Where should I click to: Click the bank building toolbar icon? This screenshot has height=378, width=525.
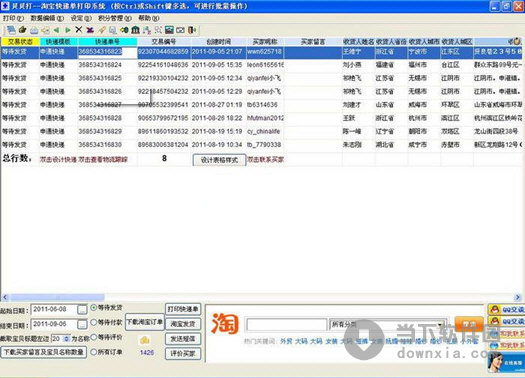135,30
